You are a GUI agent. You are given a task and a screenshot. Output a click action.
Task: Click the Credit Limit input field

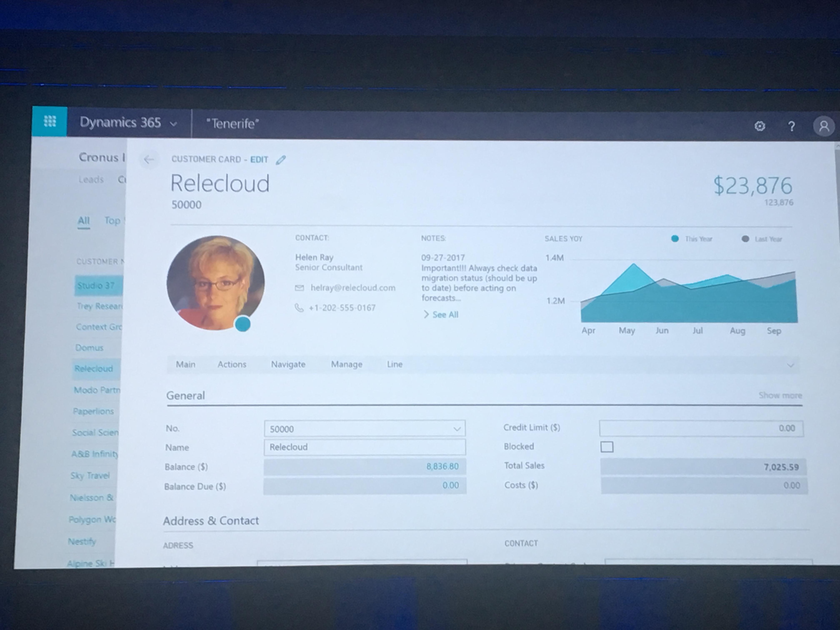pyautogui.click(x=701, y=428)
